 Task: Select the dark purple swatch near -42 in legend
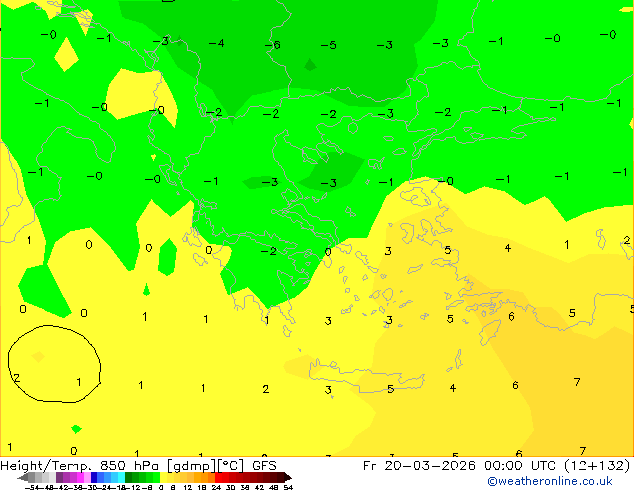(59, 477)
